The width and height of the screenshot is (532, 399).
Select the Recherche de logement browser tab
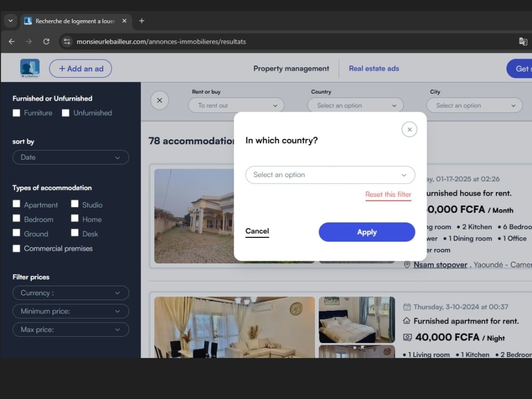76,21
